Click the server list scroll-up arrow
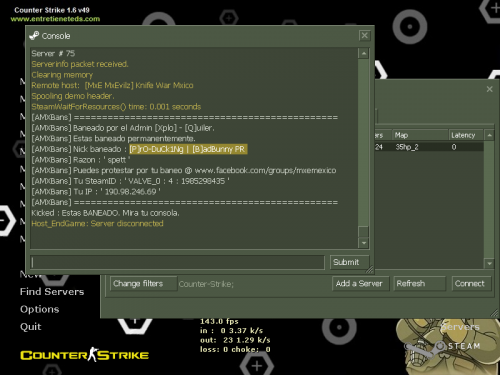The height and width of the screenshot is (375, 500). pyautogui.click(x=489, y=135)
